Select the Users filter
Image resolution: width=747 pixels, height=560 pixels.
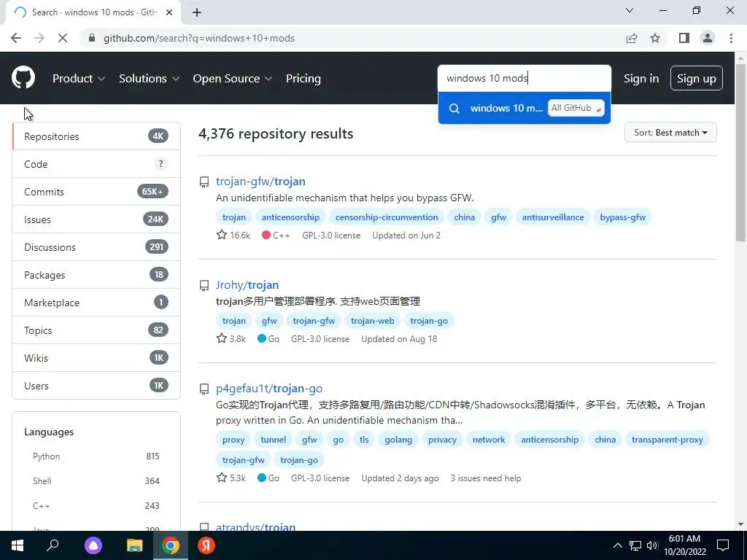pyautogui.click(x=96, y=385)
